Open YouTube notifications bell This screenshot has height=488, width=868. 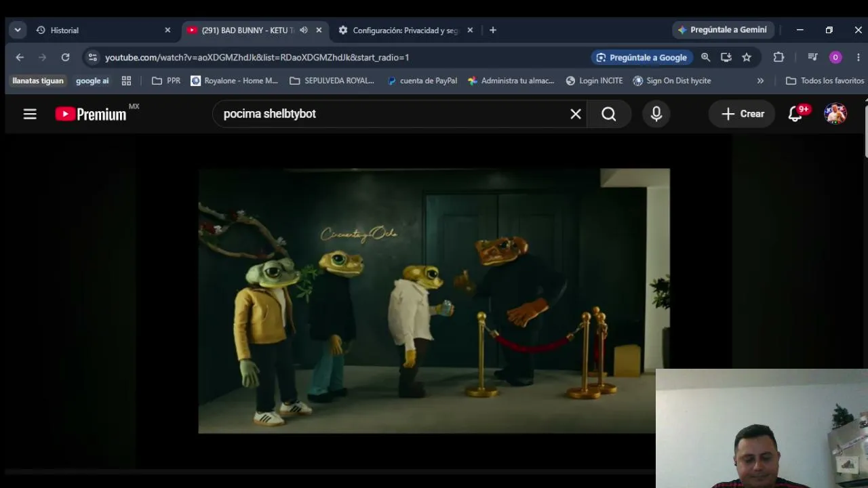(x=796, y=114)
